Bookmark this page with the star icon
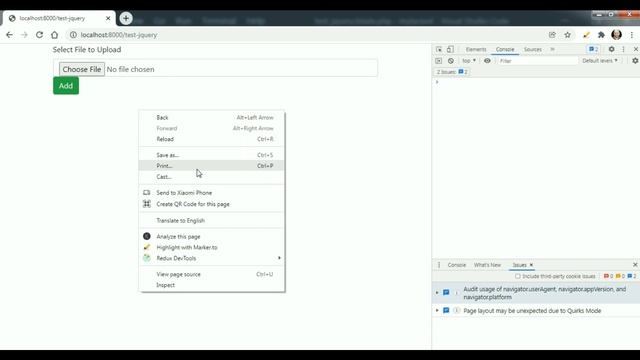The width and height of the screenshot is (640, 360). coord(567,35)
